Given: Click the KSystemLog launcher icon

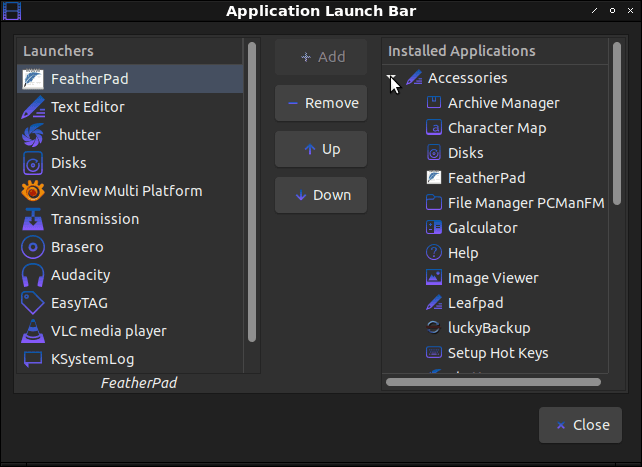Looking at the screenshot, I should coord(33,359).
